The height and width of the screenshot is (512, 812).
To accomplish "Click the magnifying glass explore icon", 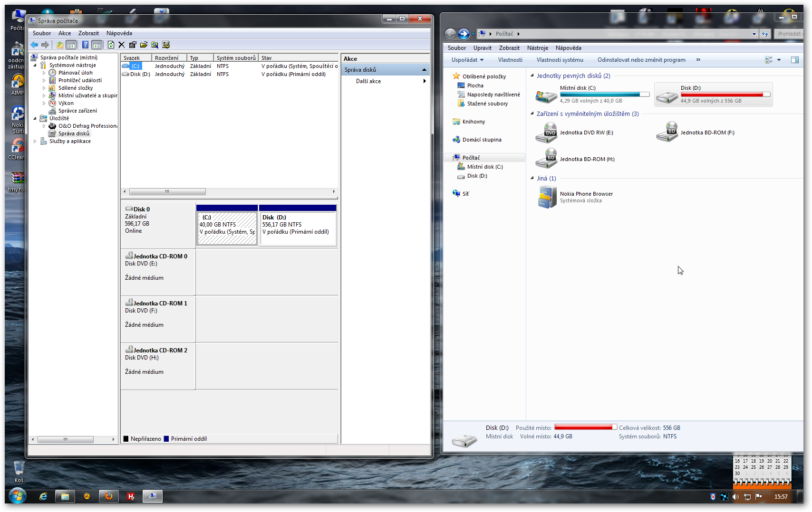I will pos(155,45).
